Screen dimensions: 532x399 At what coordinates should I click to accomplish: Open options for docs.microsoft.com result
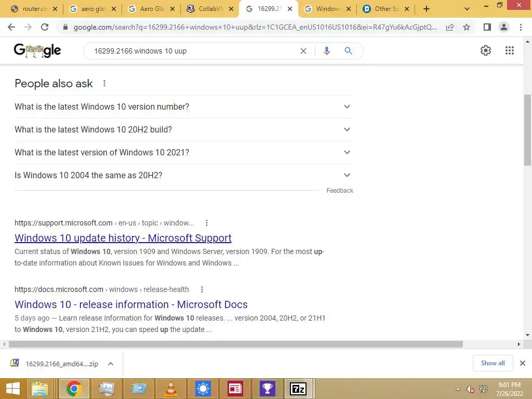[202, 289]
